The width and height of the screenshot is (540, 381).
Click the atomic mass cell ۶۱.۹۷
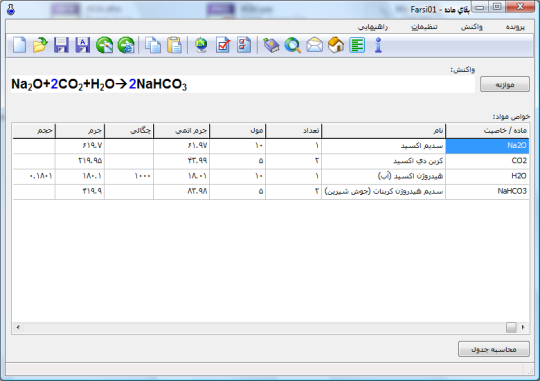click(181, 146)
